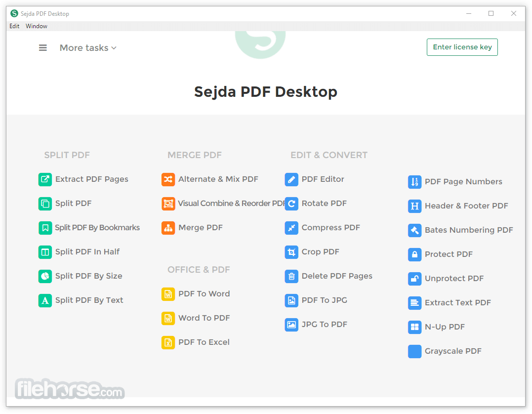The width and height of the screenshot is (532, 414).
Task: Click the Compress PDF icon
Action: point(291,228)
